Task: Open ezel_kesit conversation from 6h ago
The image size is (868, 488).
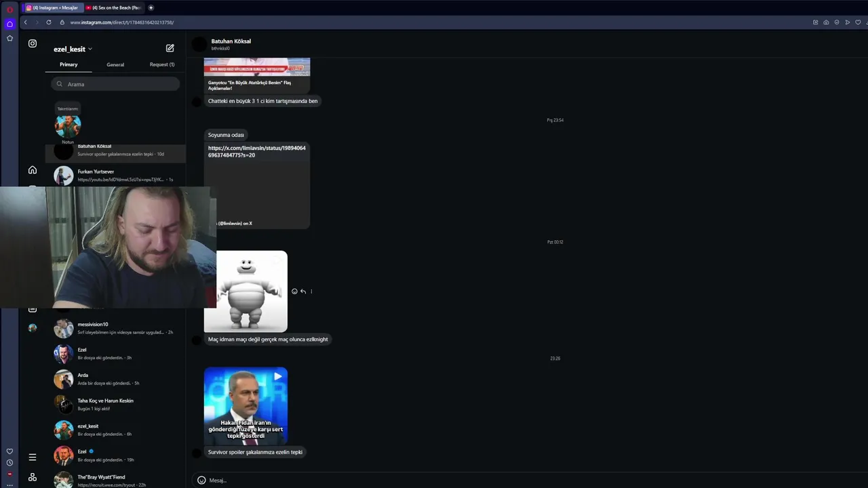Action: click(x=115, y=430)
